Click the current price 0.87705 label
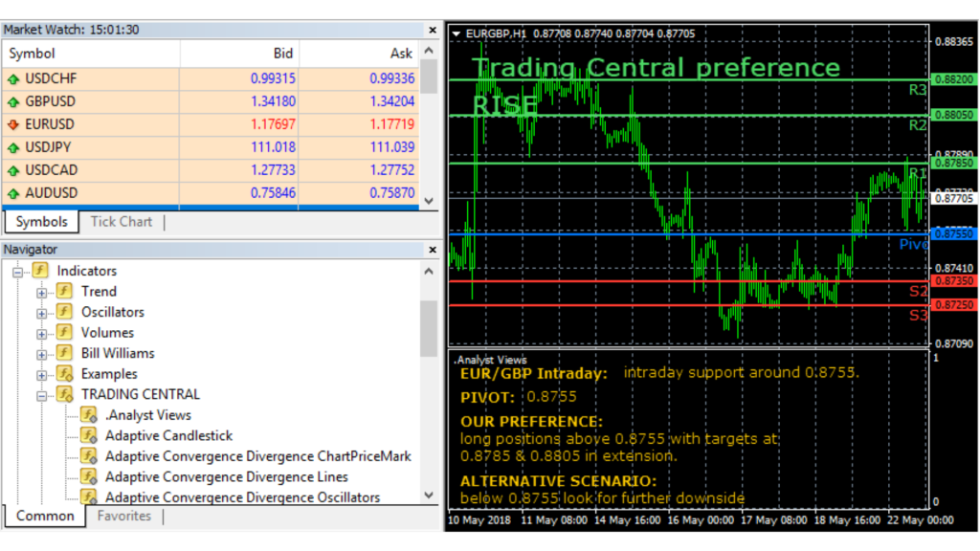Image resolution: width=980 pixels, height=551 pixels. point(954,199)
